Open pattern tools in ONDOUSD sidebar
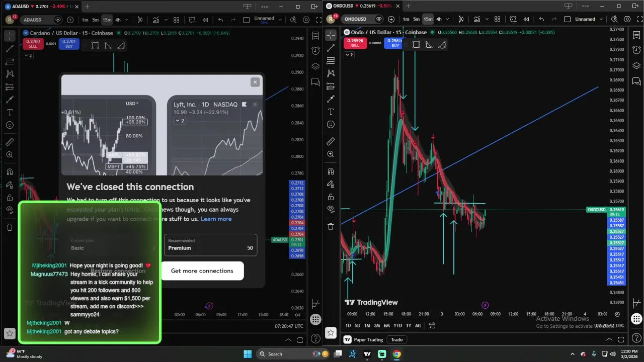 331,73
